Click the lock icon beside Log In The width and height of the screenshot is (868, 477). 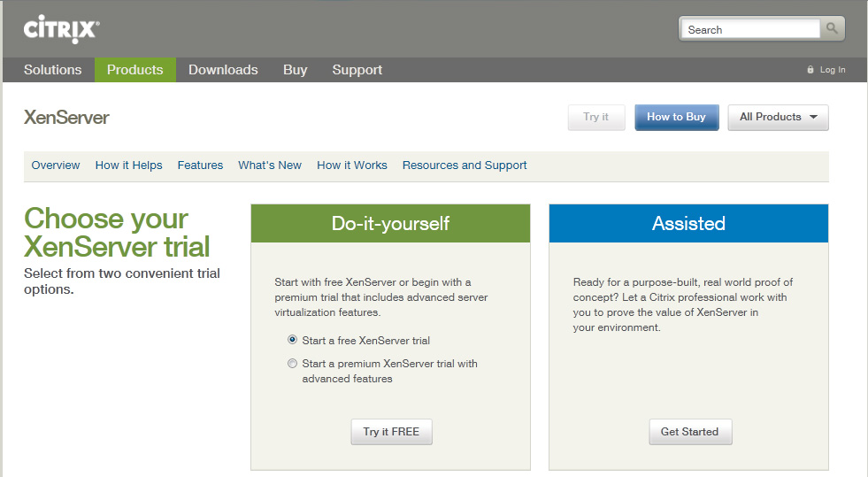(810, 70)
